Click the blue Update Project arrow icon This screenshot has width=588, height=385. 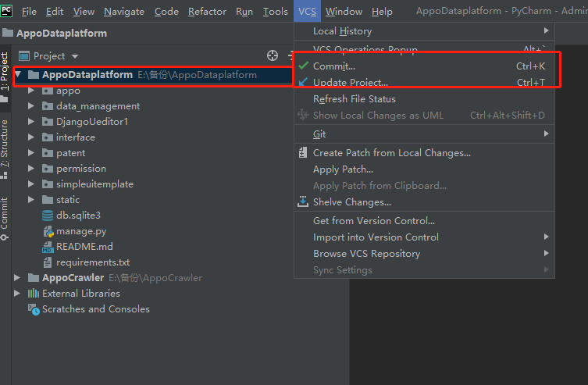(304, 82)
